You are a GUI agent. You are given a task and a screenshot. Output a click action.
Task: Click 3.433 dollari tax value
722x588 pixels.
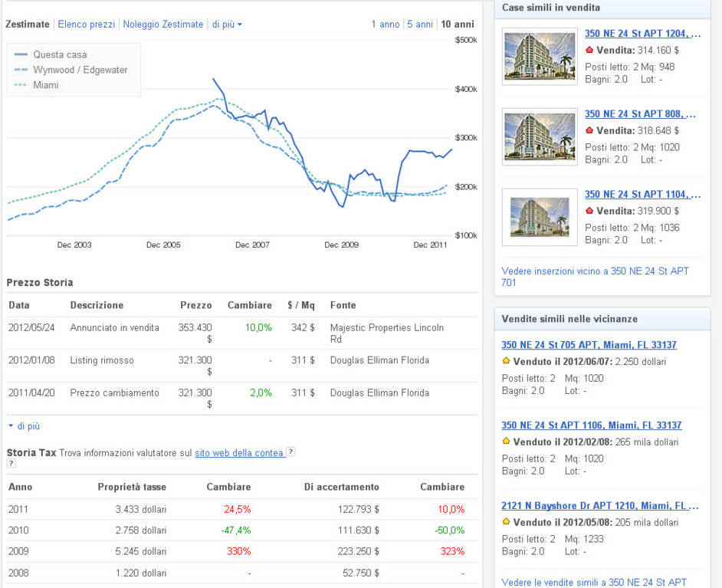click(141, 509)
